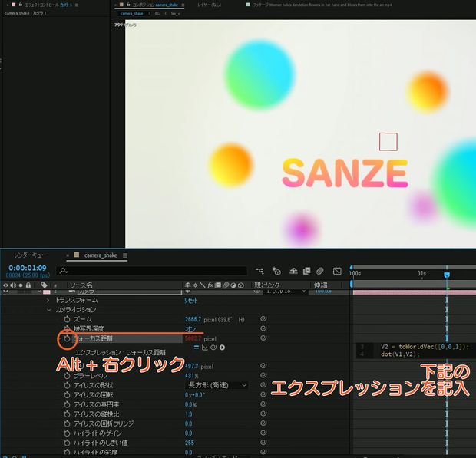Toggle lock on the Composition viewer tab
Screen dimensions: 476x458
click(x=128, y=5)
